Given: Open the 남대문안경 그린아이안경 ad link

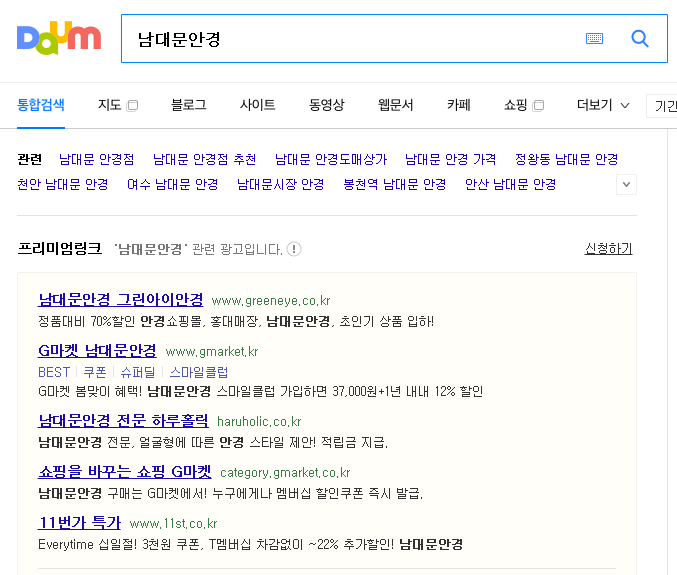Looking at the screenshot, I should pos(120,300).
